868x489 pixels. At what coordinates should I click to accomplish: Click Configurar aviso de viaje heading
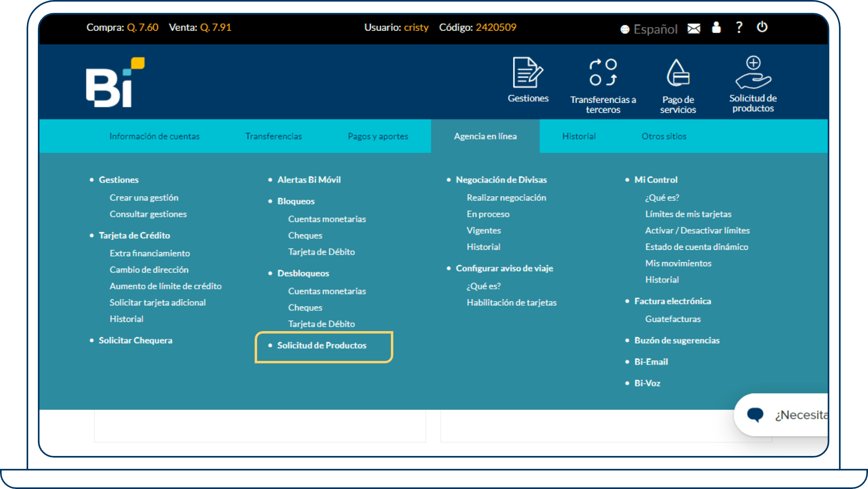[504, 268]
